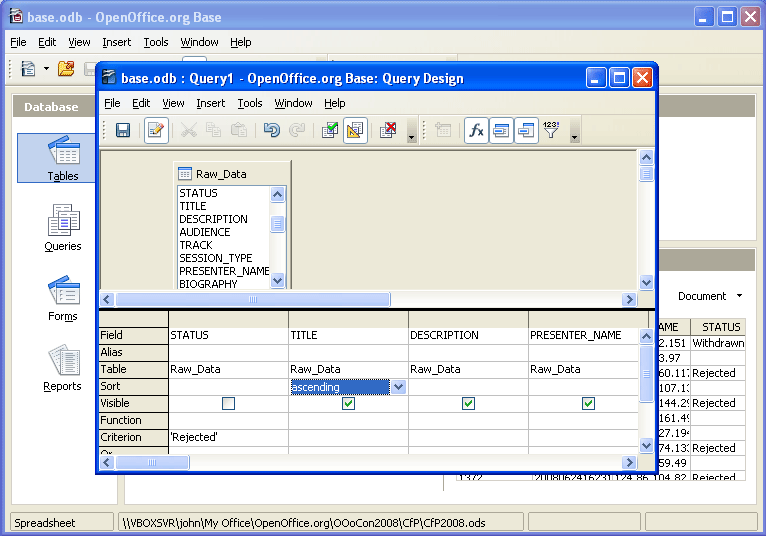
Task: Open the Tools menu in Query Design window
Action: [250, 103]
